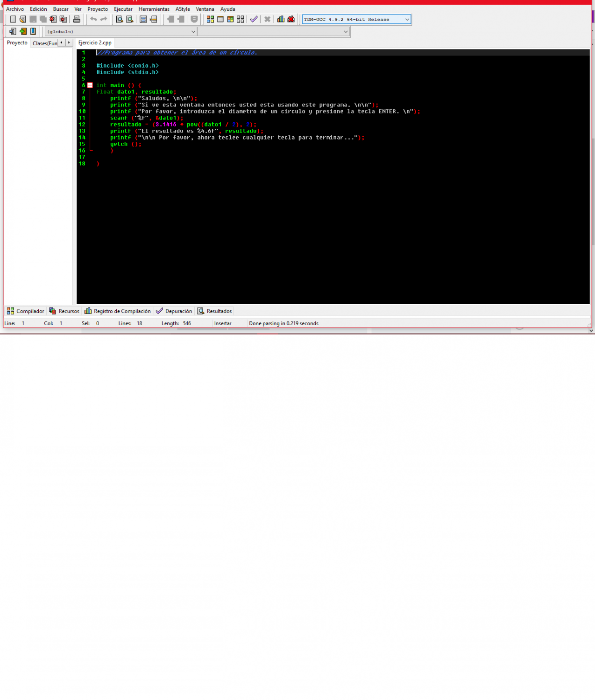Click the Undo arrow icon

coord(93,19)
